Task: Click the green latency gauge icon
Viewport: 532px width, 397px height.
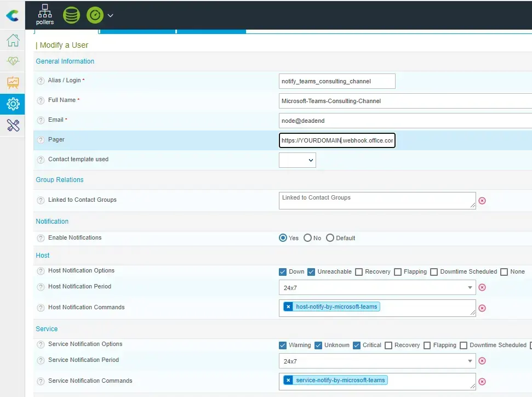Action: tap(95, 15)
